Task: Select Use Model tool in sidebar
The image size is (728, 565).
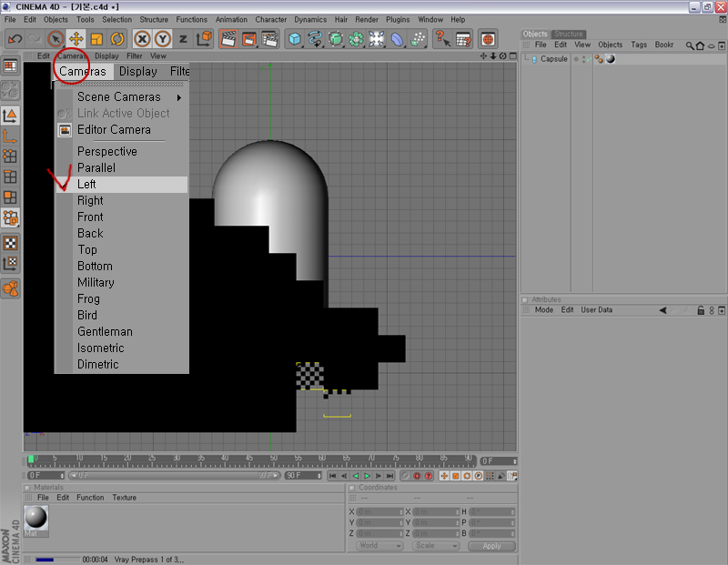Action: [10, 116]
